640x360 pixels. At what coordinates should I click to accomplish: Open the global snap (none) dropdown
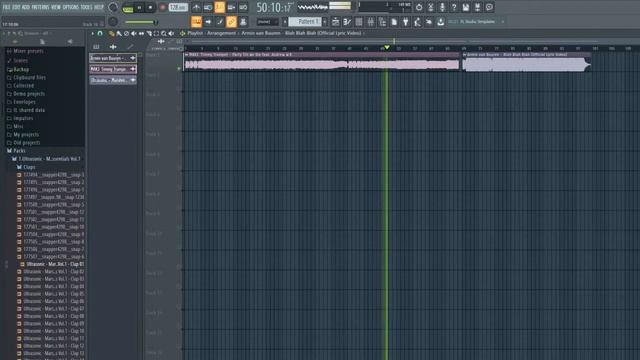click(x=267, y=22)
